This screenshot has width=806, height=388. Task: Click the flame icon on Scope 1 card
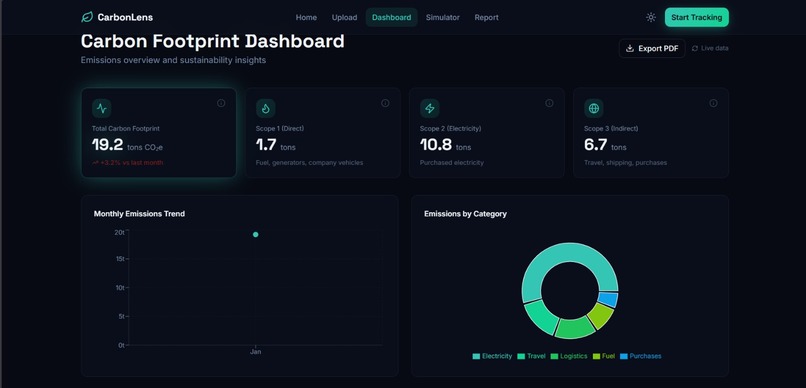266,108
